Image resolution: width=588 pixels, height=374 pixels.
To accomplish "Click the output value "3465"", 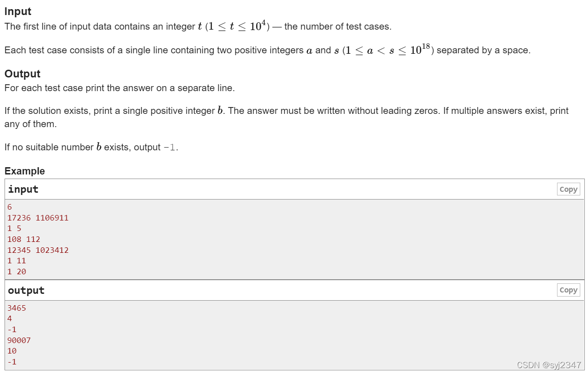I will (x=17, y=308).
